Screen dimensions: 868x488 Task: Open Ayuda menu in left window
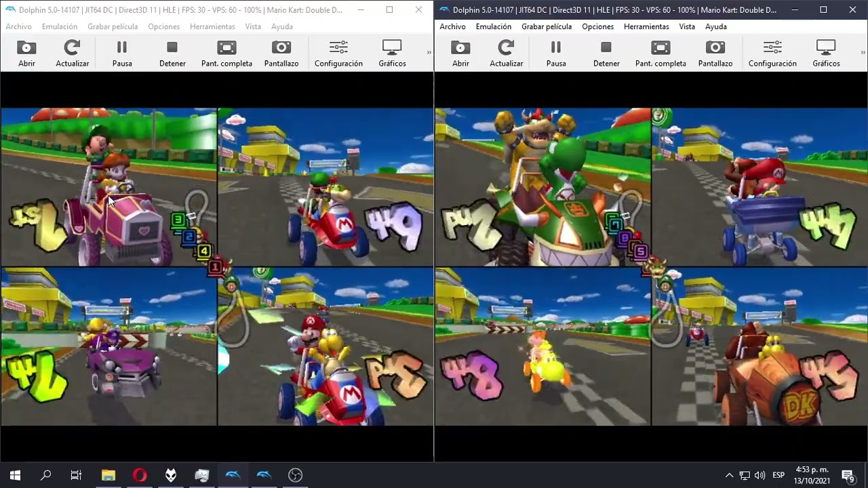pos(282,26)
